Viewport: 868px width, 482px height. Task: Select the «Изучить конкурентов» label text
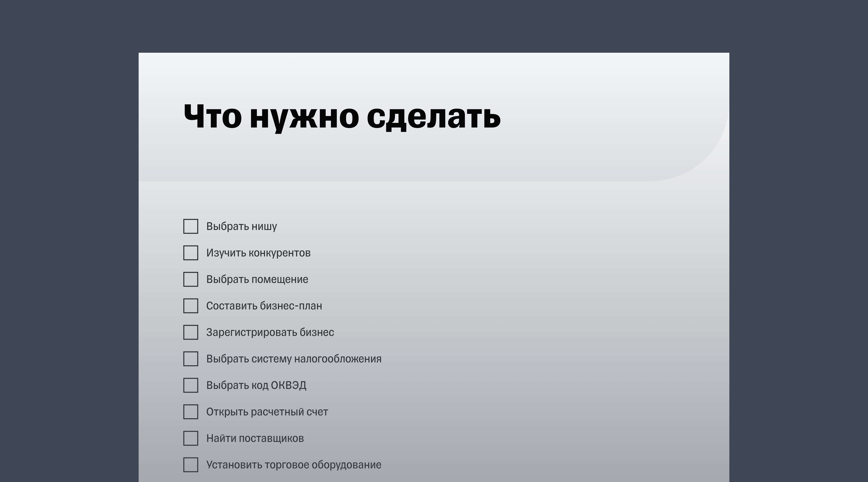click(259, 253)
